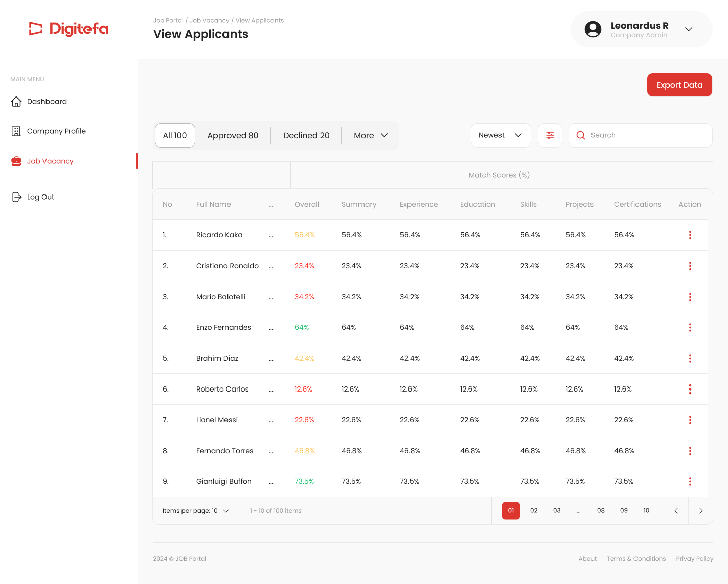Screen dimensions: 728x584
Task: Open the Job Portal breadcrumb link
Action: point(168,21)
